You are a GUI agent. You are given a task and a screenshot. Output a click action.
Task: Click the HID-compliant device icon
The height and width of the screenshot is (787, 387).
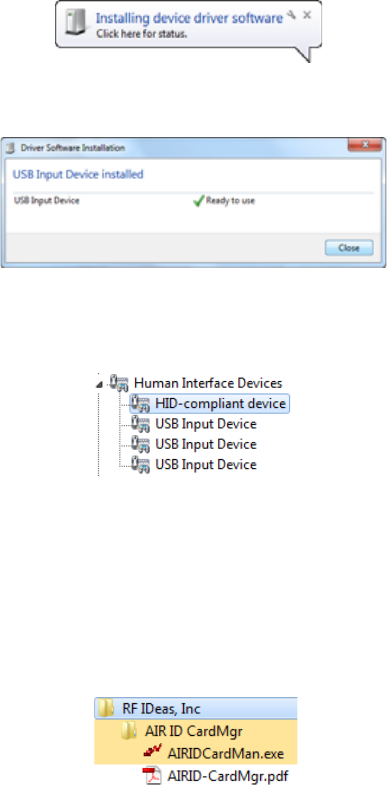140,404
